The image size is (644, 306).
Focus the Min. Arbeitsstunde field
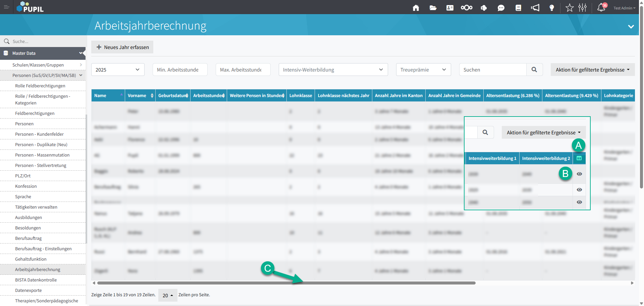coord(180,70)
